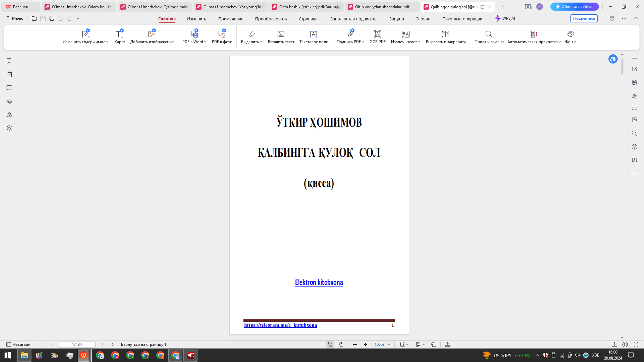Enter fullscreen mode from status bar
Screen dimensions: 644x362
click(x=636, y=344)
